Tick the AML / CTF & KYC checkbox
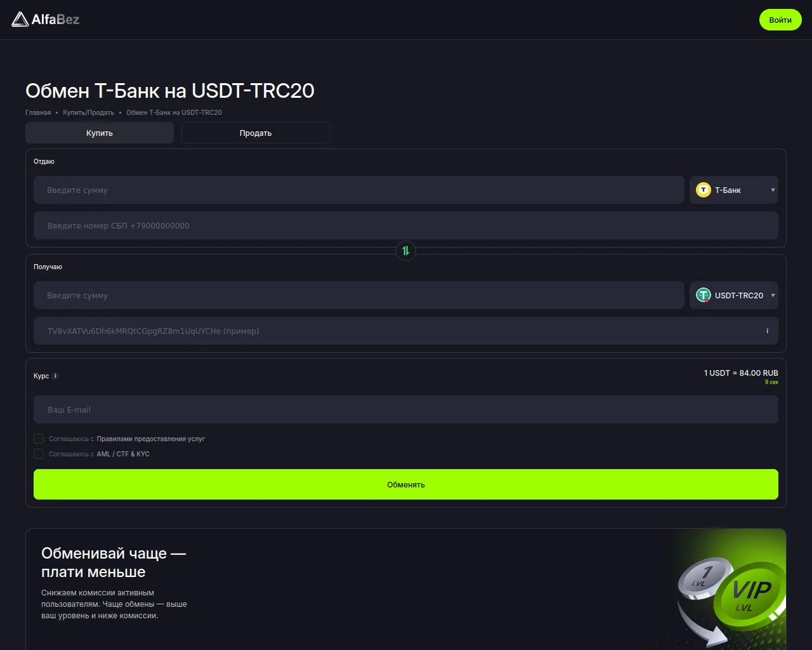This screenshot has width=812, height=650. [x=39, y=454]
